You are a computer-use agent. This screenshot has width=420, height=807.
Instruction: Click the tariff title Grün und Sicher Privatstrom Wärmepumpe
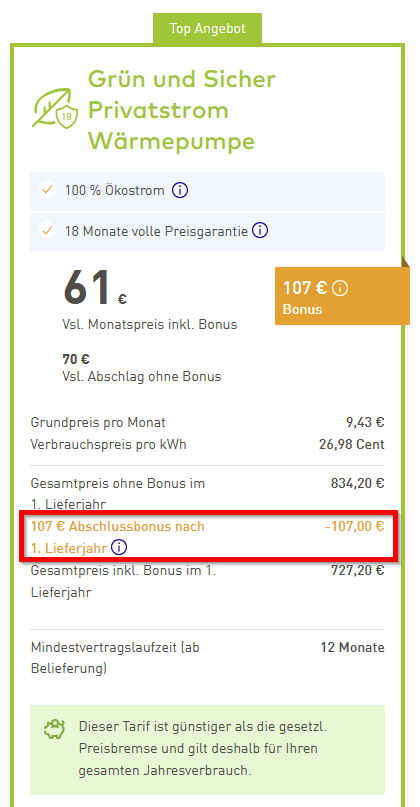coord(182,110)
